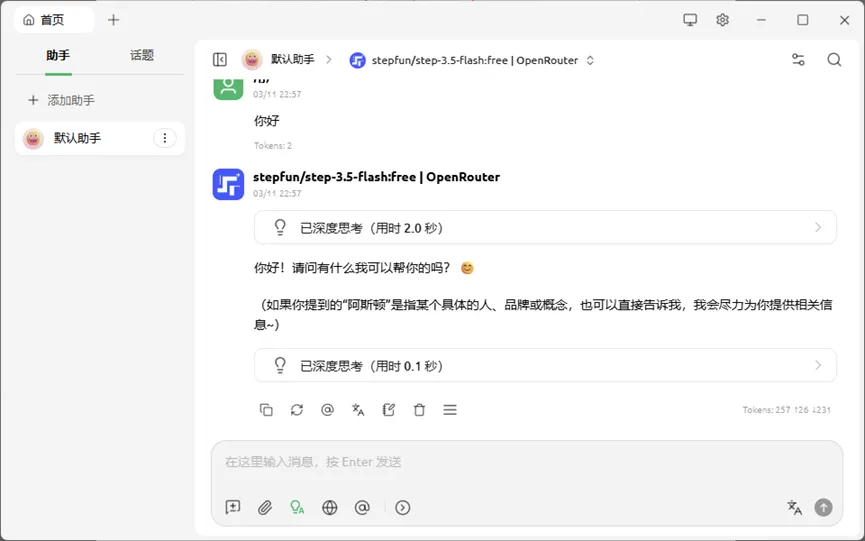
Task: Attach a file with paperclip icon
Action: click(265, 507)
